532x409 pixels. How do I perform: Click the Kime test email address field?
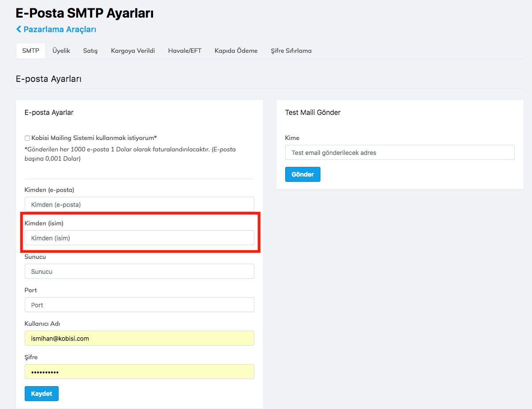[x=400, y=152]
